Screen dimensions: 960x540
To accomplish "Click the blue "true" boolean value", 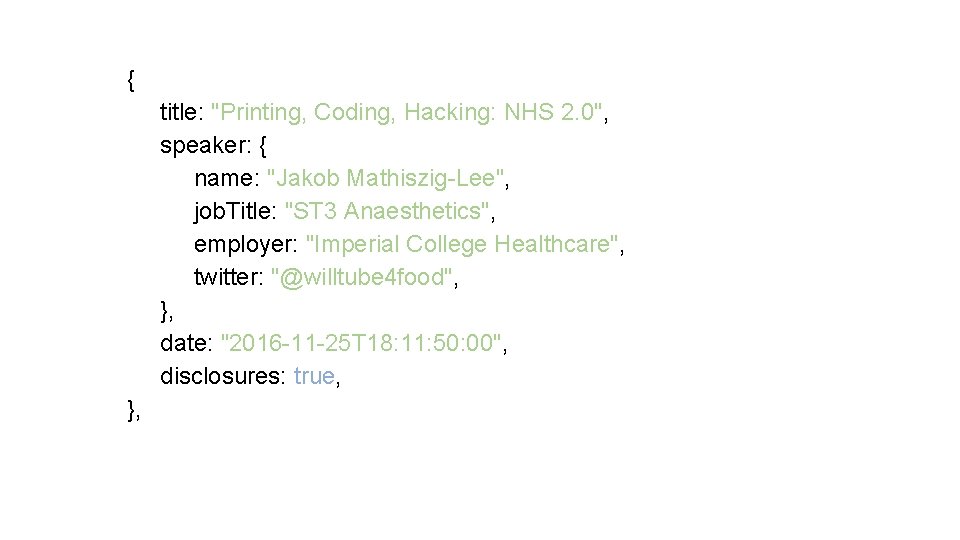I will tap(314, 376).
